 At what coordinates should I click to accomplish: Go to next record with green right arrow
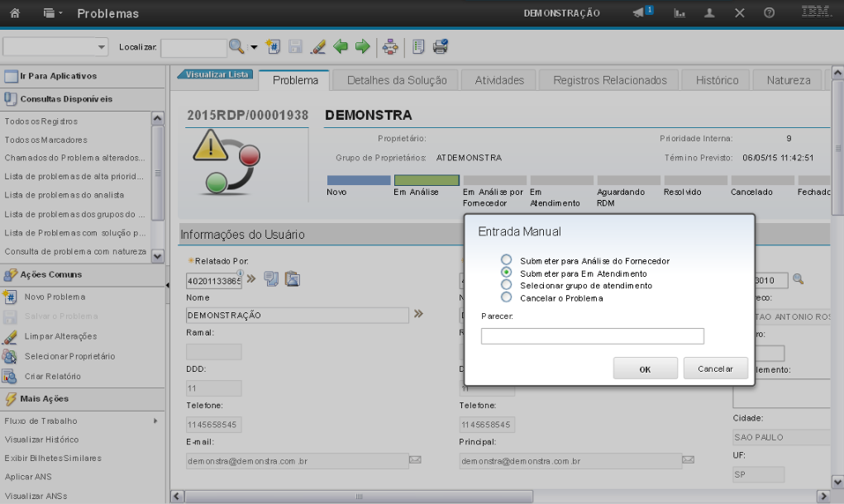coord(361,47)
